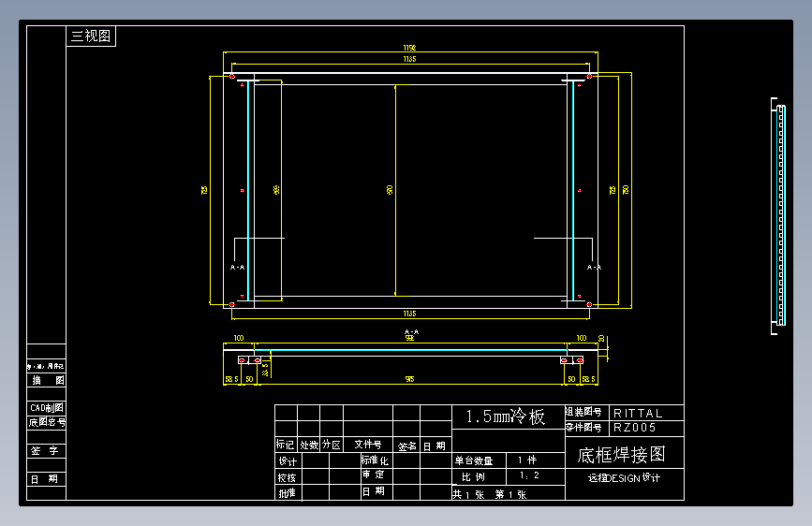
Task: Click the 底框焊接图 drawing title
Action: coord(622,455)
